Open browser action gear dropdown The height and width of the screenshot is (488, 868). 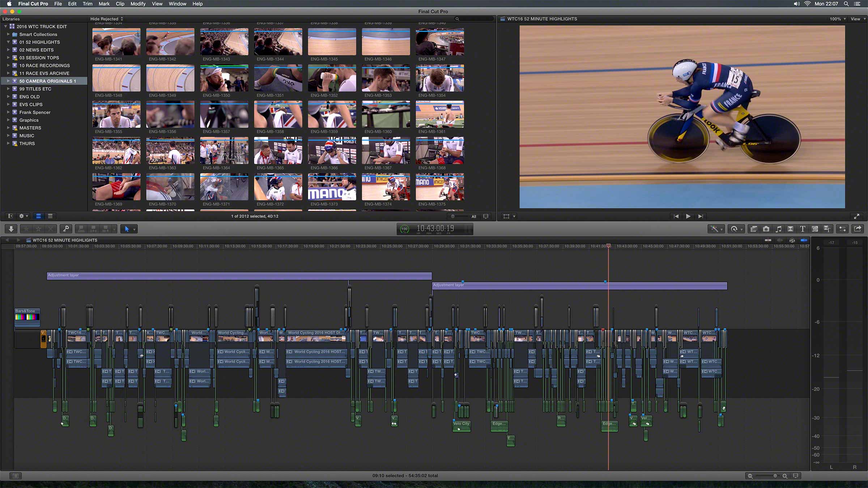[x=24, y=216]
